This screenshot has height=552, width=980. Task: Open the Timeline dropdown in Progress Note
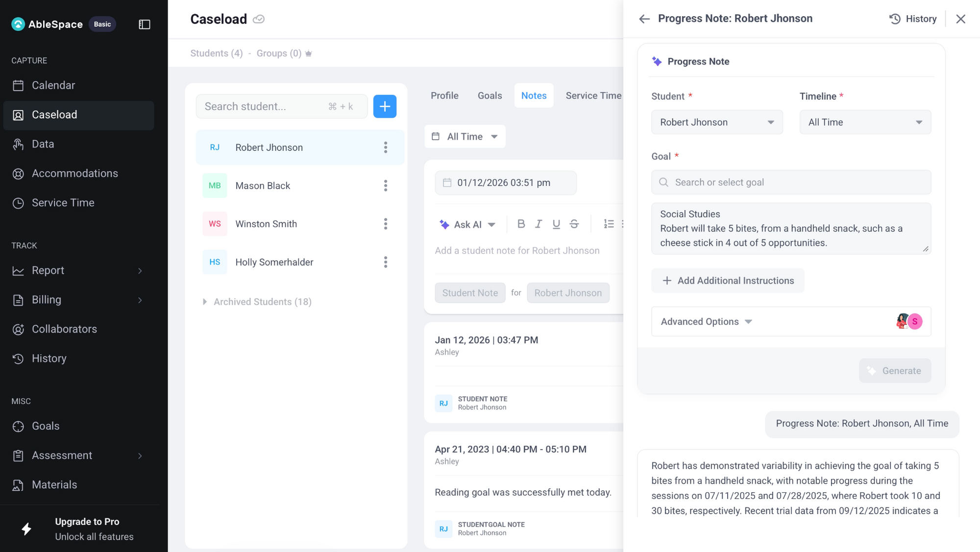(865, 122)
